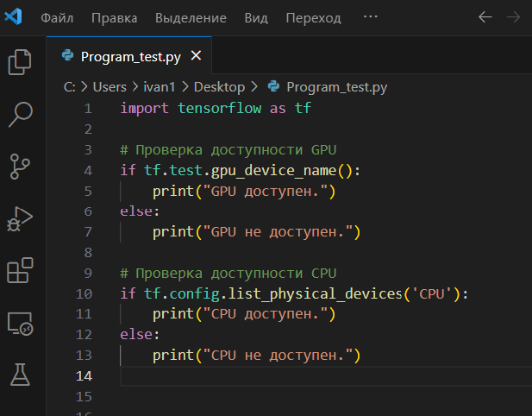This screenshot has width=532, height=416.
Task: Expand the hidden menu items ellipsis
Action: 371,17
